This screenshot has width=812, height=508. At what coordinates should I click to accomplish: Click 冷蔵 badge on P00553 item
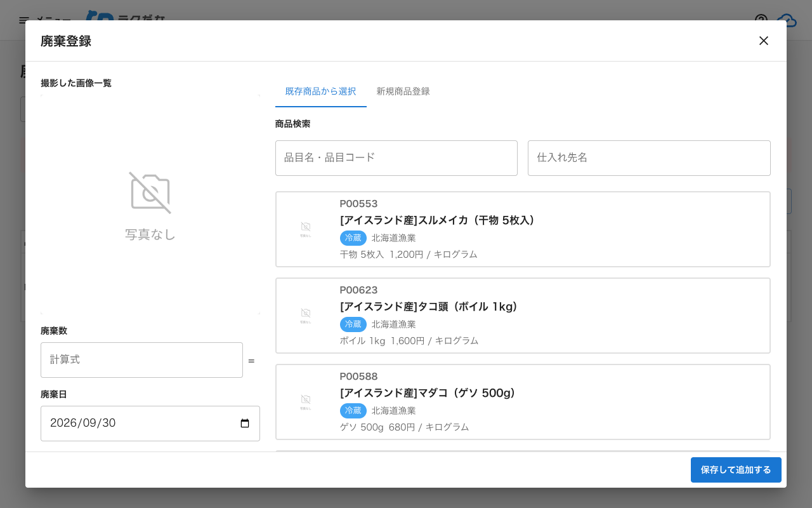click(353, 238)
